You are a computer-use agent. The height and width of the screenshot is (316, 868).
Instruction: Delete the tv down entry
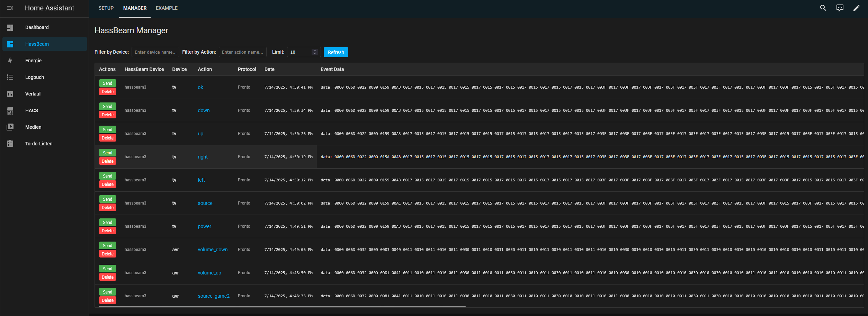pos(108,115)
